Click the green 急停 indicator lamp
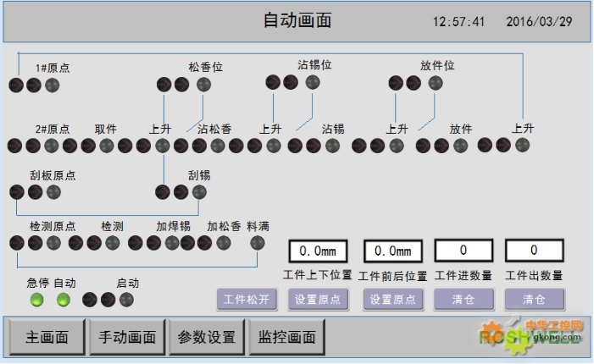This screenshot has width=594, height=364. [36, 300]
